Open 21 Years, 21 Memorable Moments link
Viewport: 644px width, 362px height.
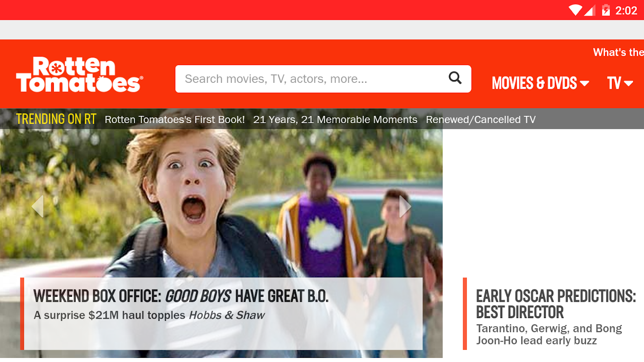click(335, 119)
